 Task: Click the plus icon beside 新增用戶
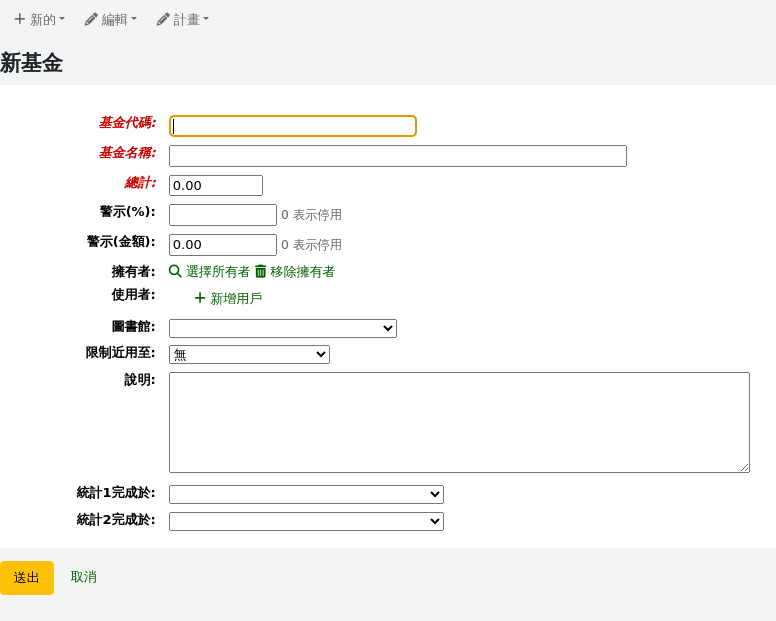(199, 298)
